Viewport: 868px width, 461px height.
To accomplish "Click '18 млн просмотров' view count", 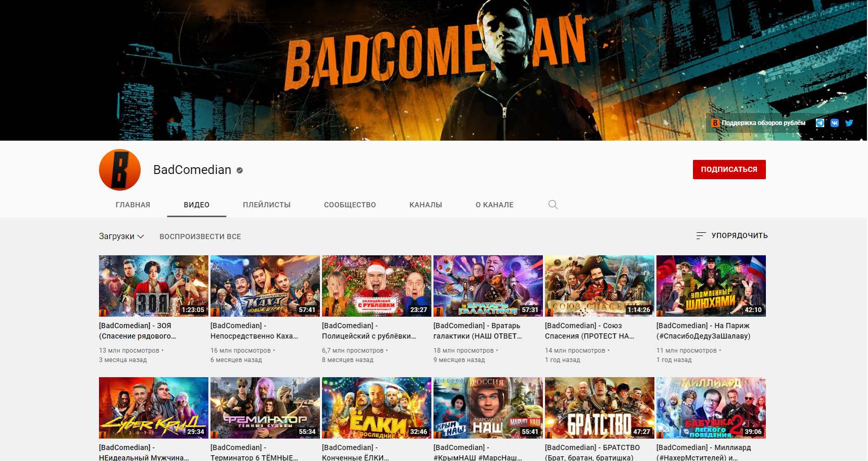I will pyautogui.click(x=464, y=351).
